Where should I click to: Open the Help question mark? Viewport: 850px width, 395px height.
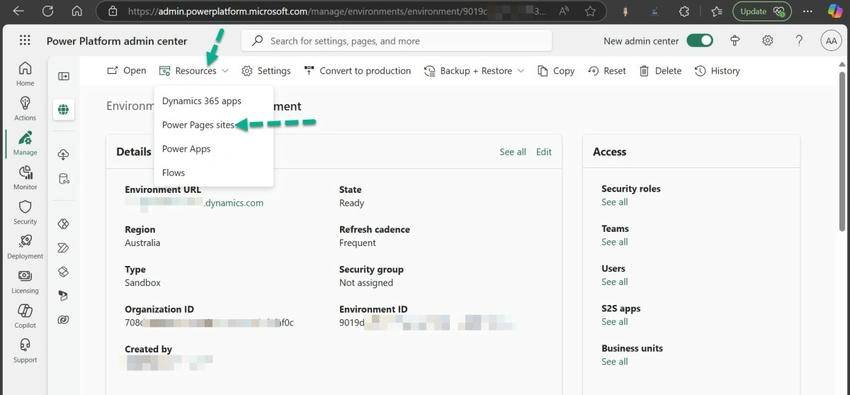799,41
